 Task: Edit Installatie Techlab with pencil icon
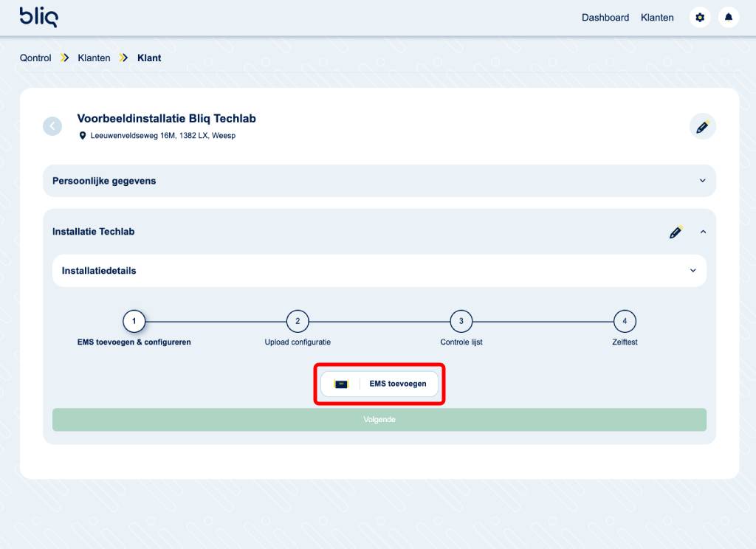click(x=676, y=232)
